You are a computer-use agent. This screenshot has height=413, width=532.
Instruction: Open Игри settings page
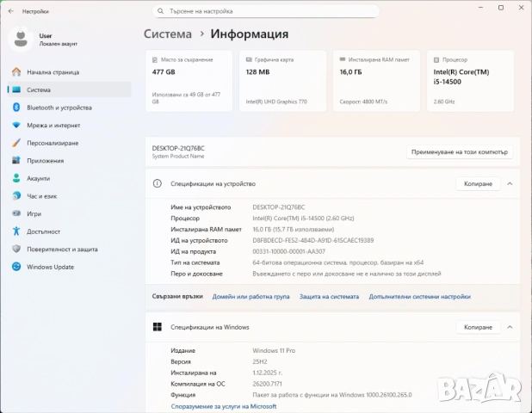click(x=69, y=213)
